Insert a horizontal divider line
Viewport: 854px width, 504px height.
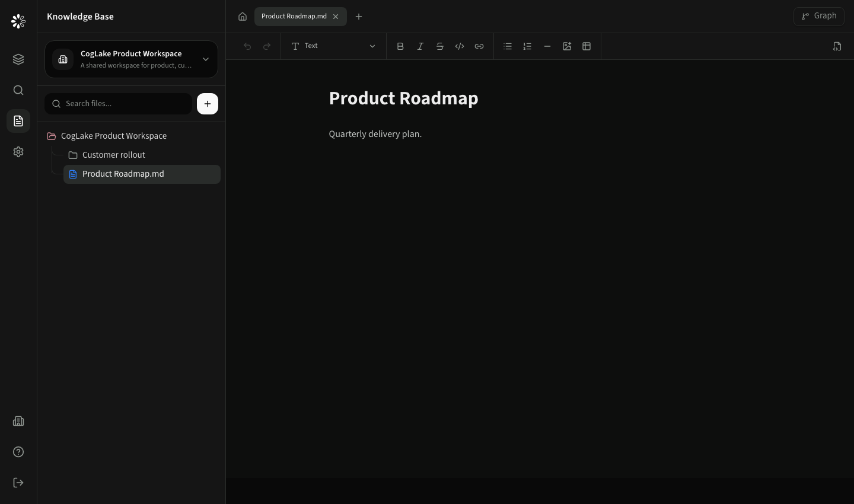[547, 46]
